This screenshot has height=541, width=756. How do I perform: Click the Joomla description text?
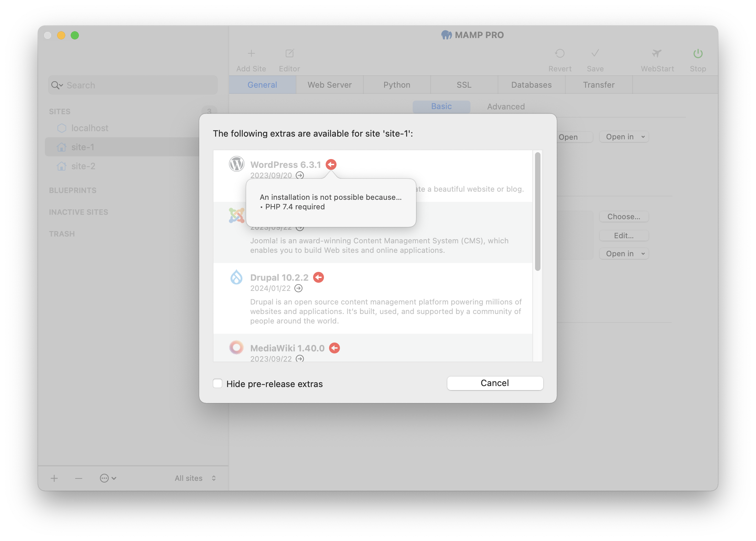coord(379,245)
